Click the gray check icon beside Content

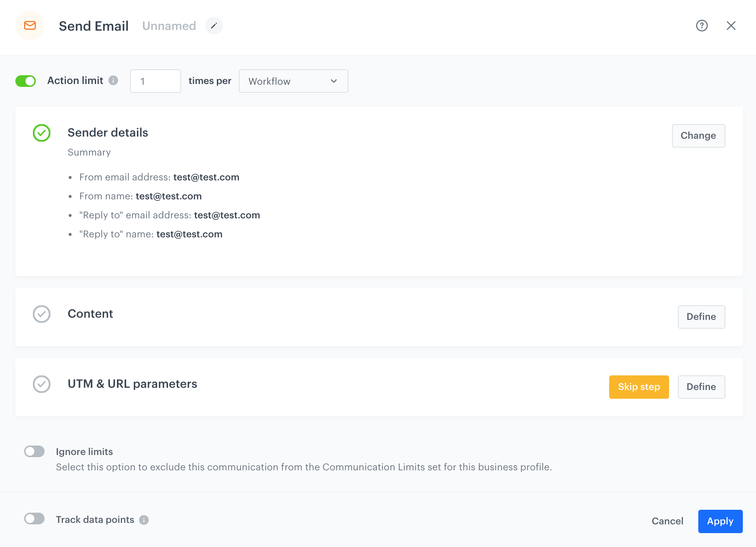(42, 314)
